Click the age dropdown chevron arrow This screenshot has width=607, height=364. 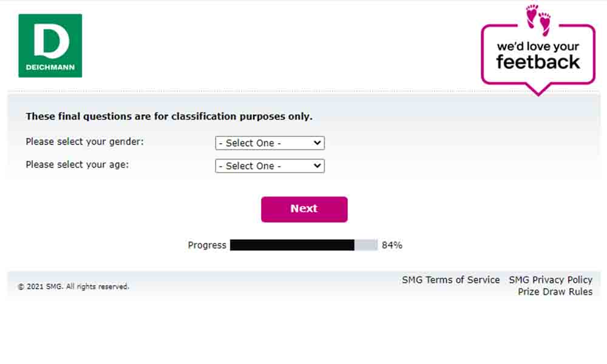(317, 166)
